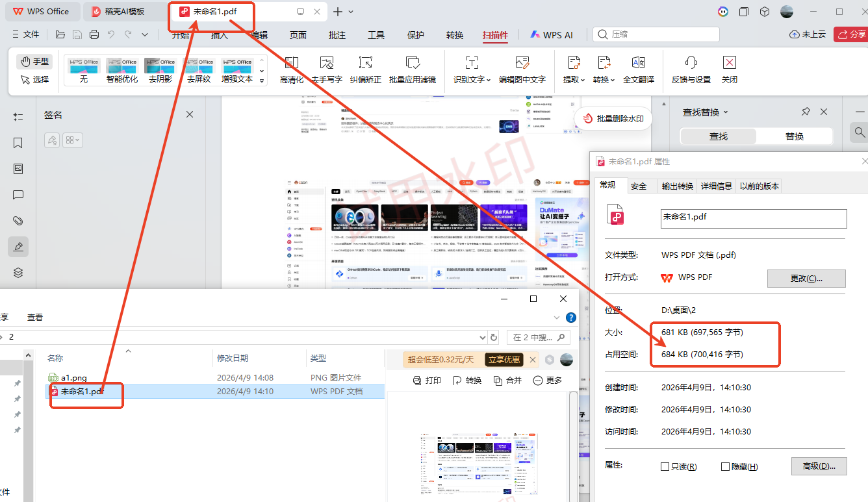The width and height of the screenshot is (868, 502).
Task: Click 批量删除水印 button
Action: [x=613, y=119]
